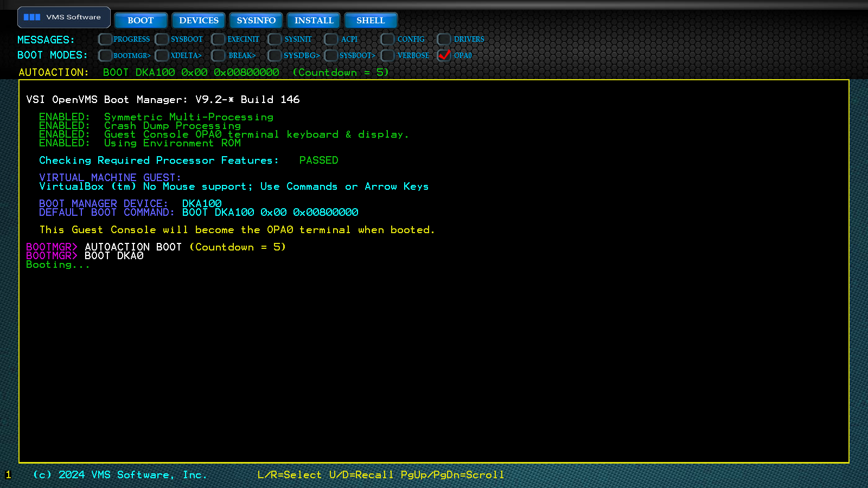The height and width of the screenshot is (488, 868).
Task: Click the PASSED result text
Action: click(319, 160)
